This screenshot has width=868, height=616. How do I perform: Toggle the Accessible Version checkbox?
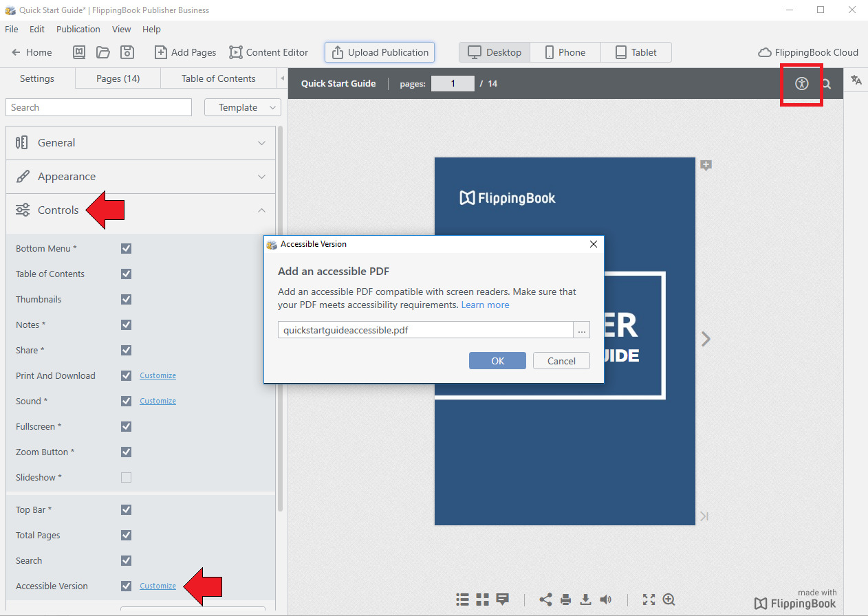[126, 586]
